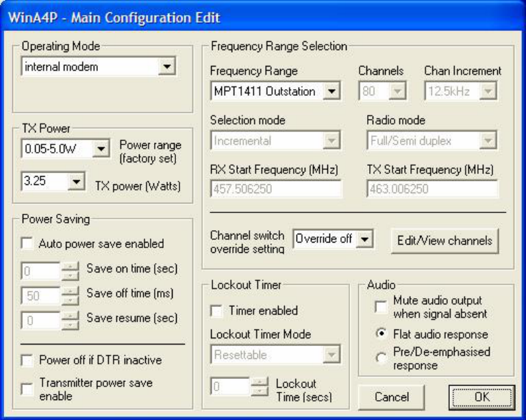Select Pre/De-emphasised response radio button
Image resolution: width=526 pixels, height=420 pixels.
[x=381, y=358]
